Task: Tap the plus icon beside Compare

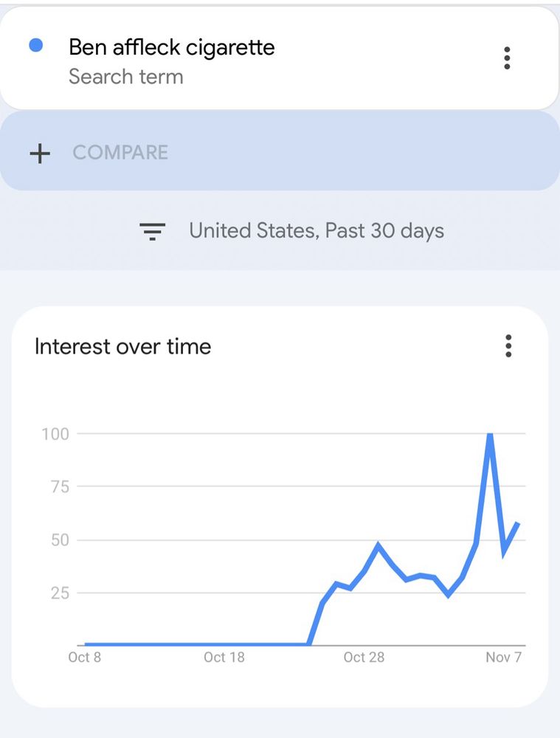Action: 40,153
